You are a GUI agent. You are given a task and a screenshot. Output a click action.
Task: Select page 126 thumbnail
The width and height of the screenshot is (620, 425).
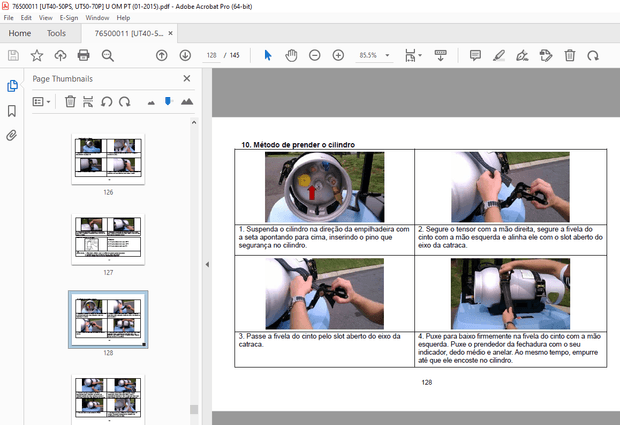(x=108, y=159)
